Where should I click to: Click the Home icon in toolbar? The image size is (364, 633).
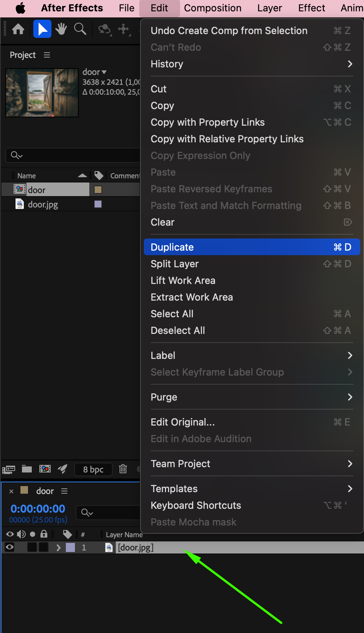[x=18, y=29]
